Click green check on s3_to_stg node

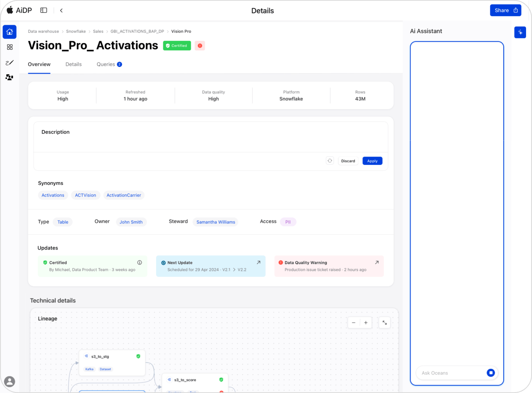pyautogui.click(x=138, y=356)
